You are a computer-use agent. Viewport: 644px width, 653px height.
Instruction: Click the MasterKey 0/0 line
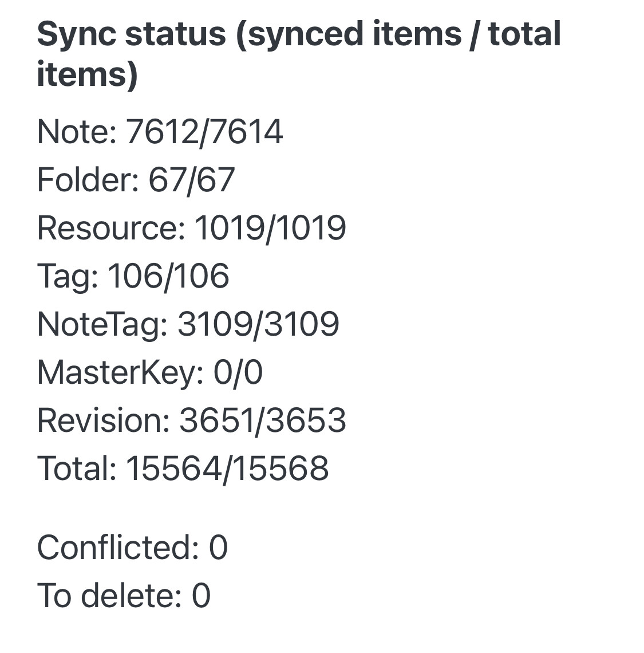coord(150,372)
